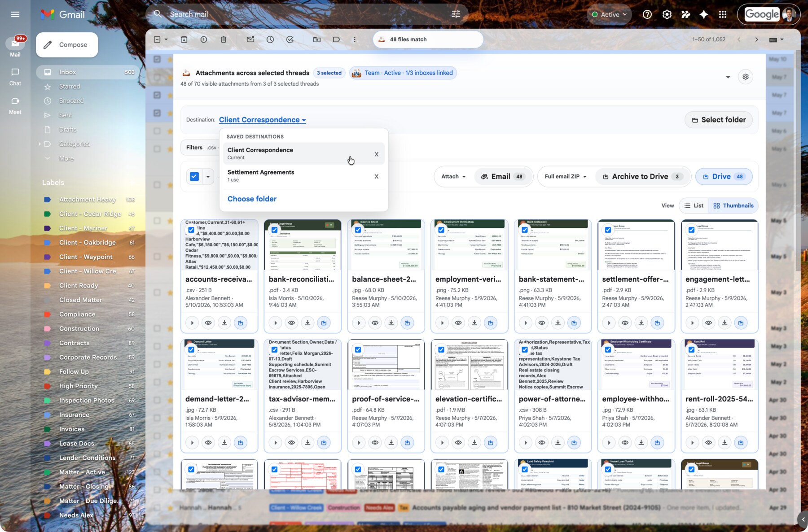Click the Move to folder icon

[x=317, y=39]
